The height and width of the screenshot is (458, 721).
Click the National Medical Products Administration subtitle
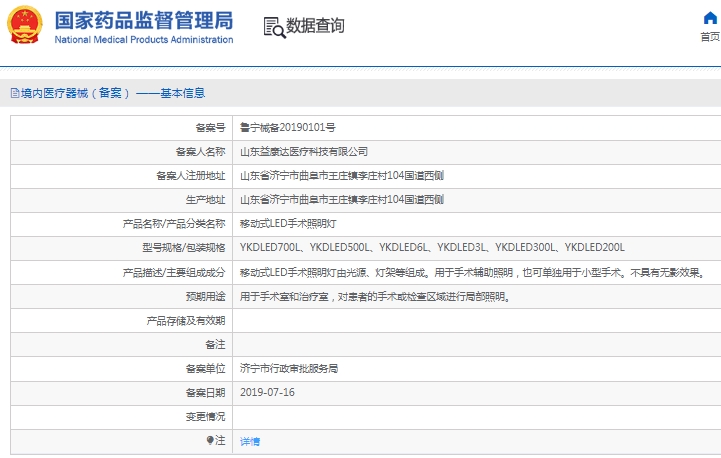144,40
